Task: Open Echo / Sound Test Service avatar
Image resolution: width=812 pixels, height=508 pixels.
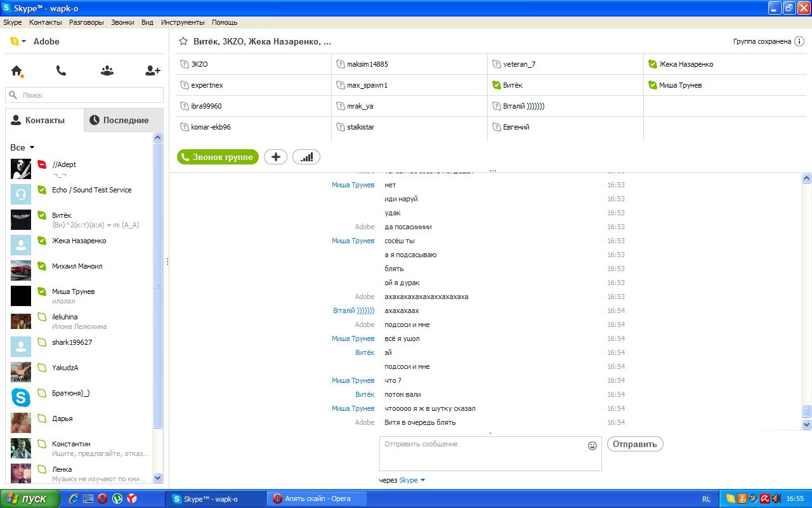Action: tap(21, 194)
